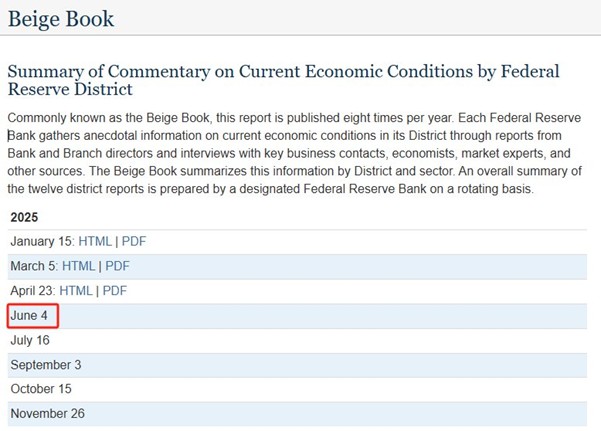Click the highlighted June 4 date
This screenshot has width=601, height=431.
[x=30, y=316]
